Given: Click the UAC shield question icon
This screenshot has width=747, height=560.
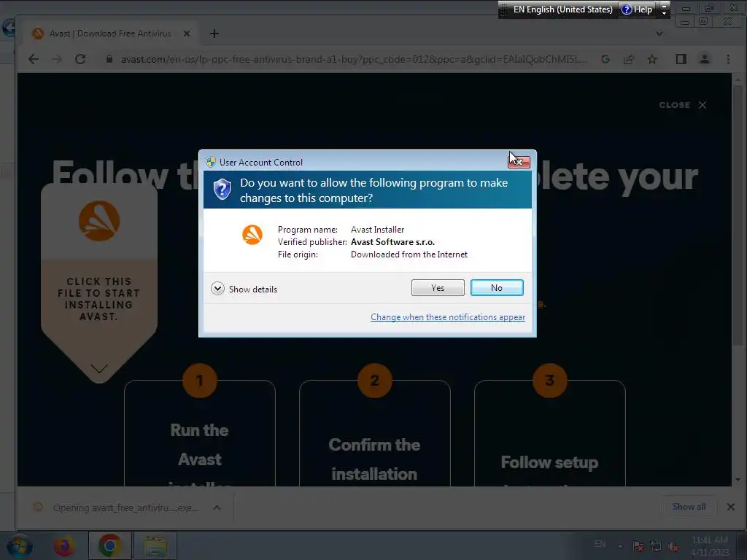Looking at the screenshot, I should click(222, 190).
